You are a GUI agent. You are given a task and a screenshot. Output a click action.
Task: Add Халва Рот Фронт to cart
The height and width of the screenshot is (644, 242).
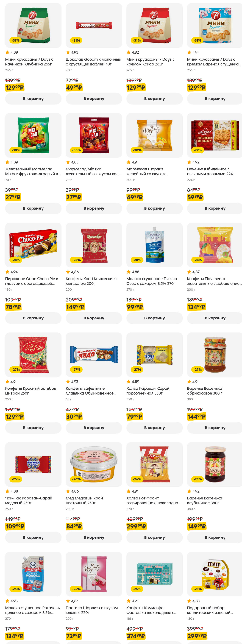pyautogui.click(x=154, y=537)
